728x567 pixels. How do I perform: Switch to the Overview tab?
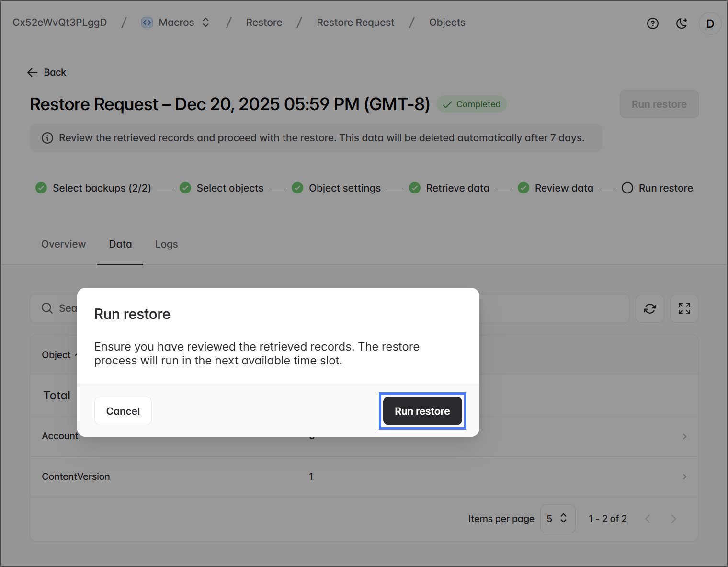point(64,244)
